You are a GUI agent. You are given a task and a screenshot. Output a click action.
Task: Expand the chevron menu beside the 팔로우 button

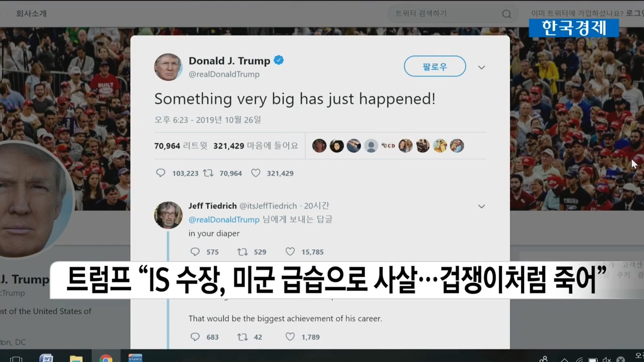tap(481, 67)
